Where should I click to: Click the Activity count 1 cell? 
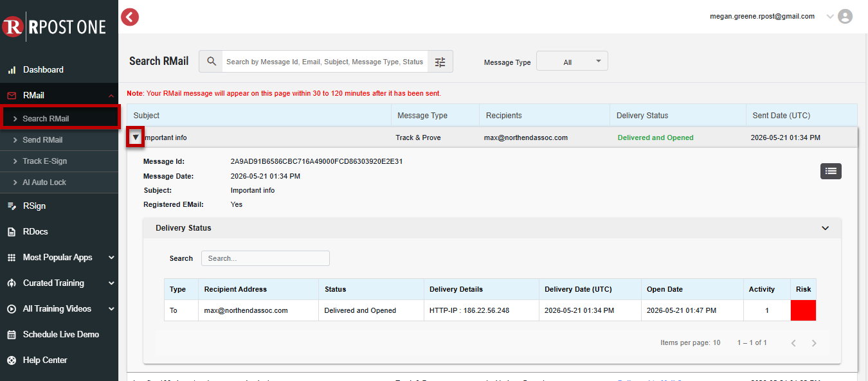[x=767, y=310]
